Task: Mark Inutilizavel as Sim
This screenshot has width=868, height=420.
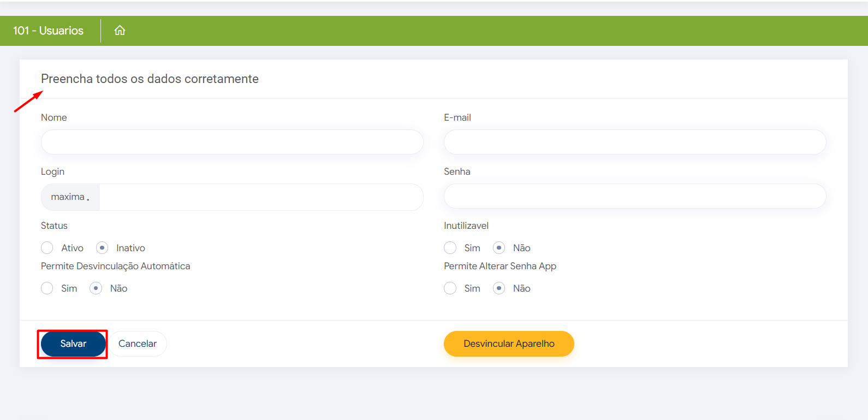Action: tap(450, 248)
